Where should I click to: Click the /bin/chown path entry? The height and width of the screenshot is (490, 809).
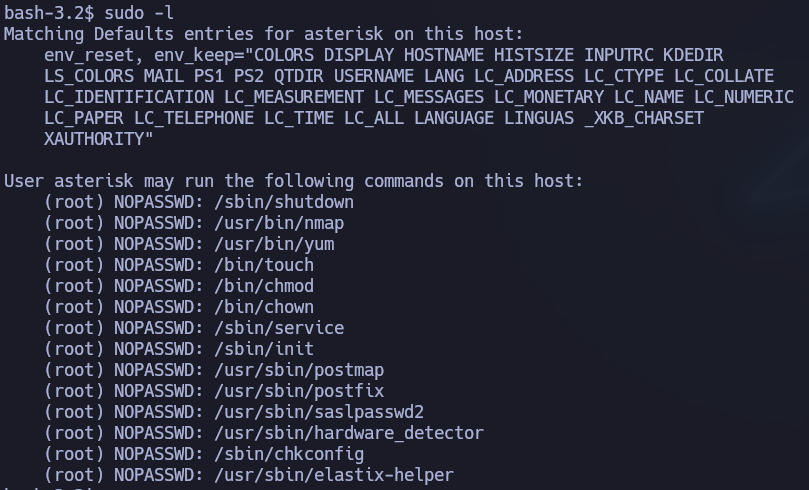coord(264,307)
